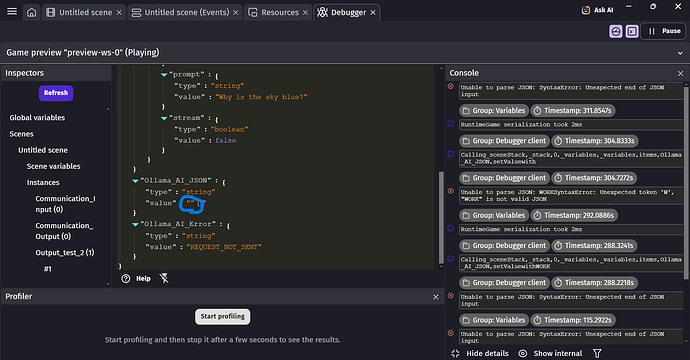This screenshot has width=690, height=360.
Task: Click the Refresh inspectors button
Action: point(56,93)
